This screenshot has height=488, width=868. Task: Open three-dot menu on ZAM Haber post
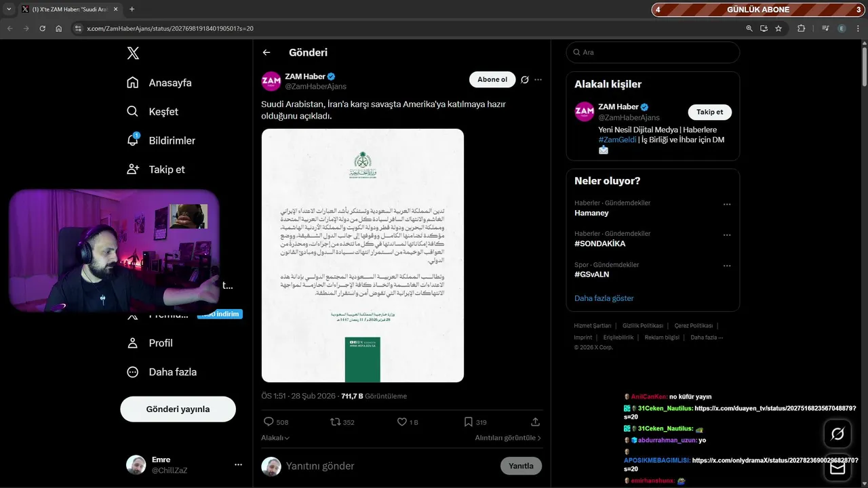pyautogui.click(x=538, y=80)
